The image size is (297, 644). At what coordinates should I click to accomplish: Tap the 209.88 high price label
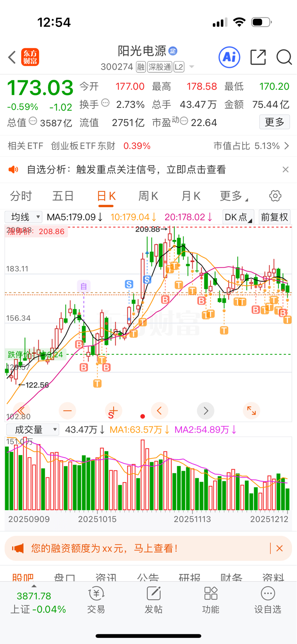coord(151,229)
